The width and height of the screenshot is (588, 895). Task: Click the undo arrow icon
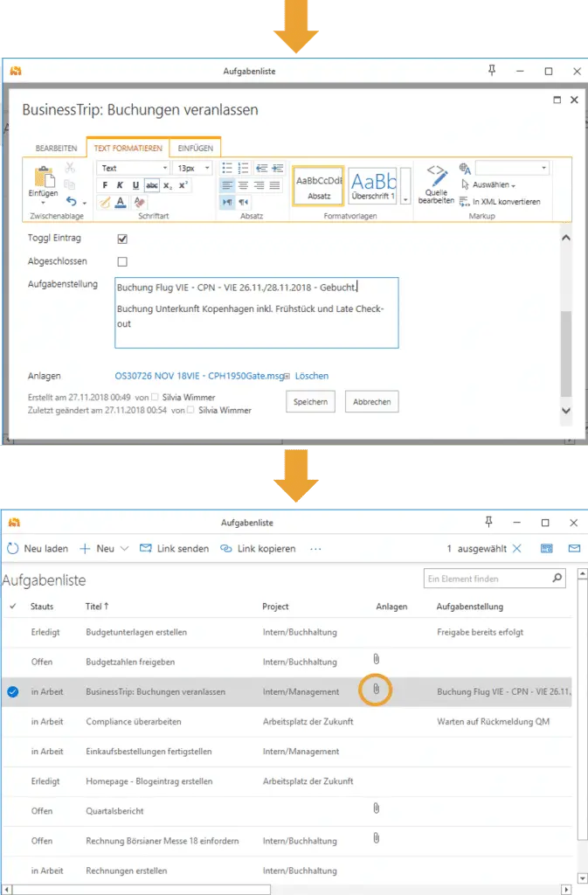[x=72, y=202]
